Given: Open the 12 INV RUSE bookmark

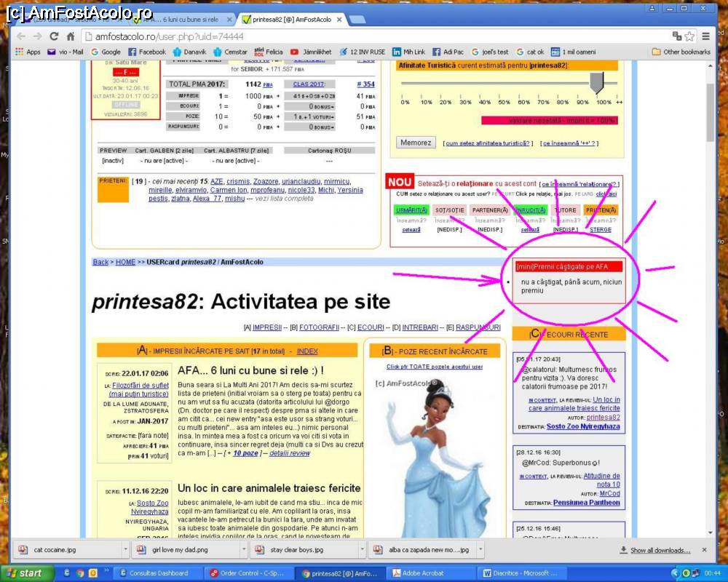Looking at the screenshot, I should (x=362, y=52).
